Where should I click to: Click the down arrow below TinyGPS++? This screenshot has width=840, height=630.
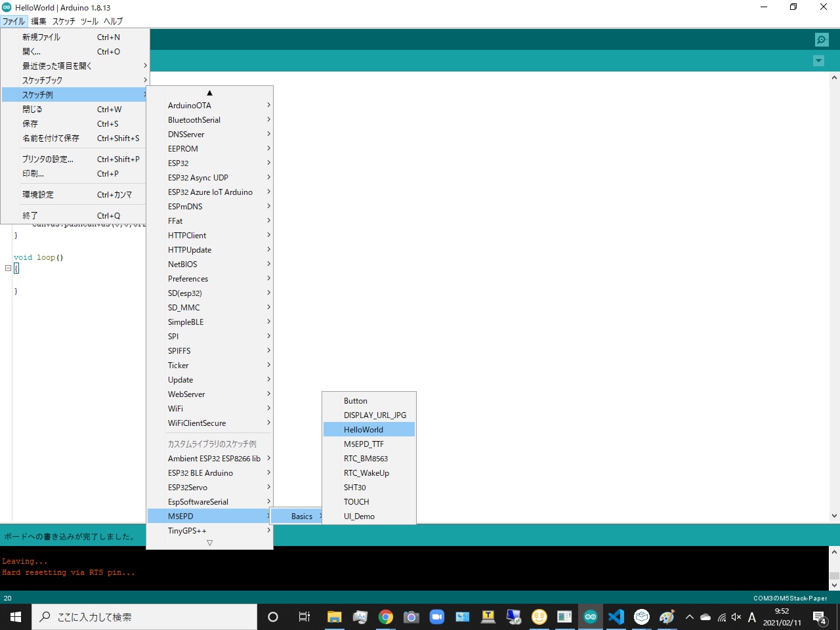click(209, 543)
